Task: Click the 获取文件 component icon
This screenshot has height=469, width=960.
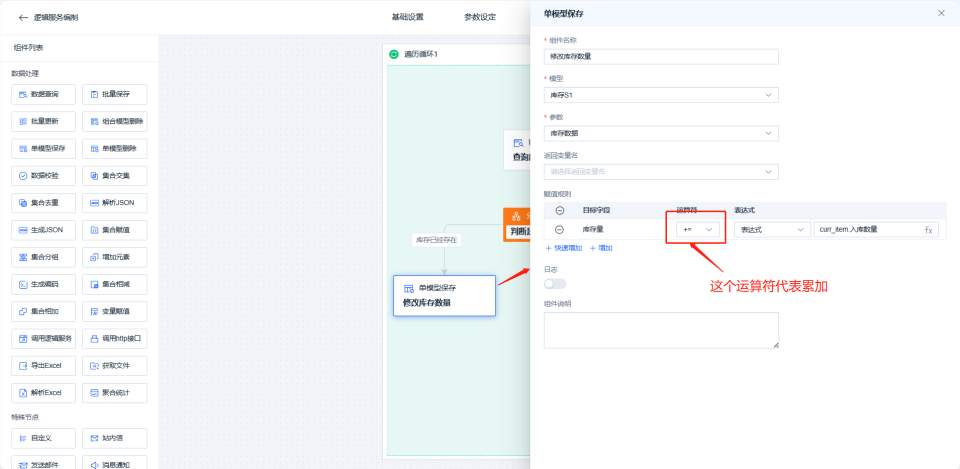Action: tap(94, 366)
